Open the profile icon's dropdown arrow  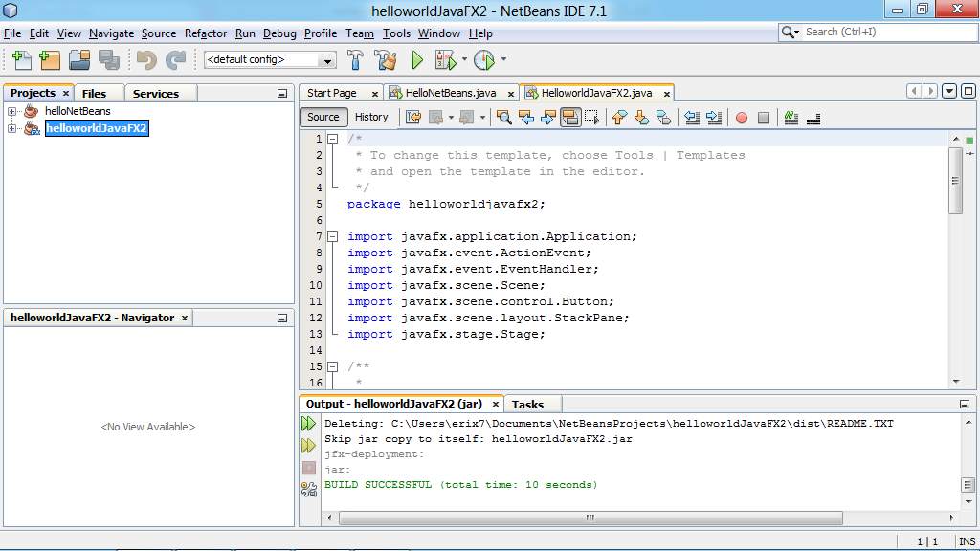click(x=503, y=60)
